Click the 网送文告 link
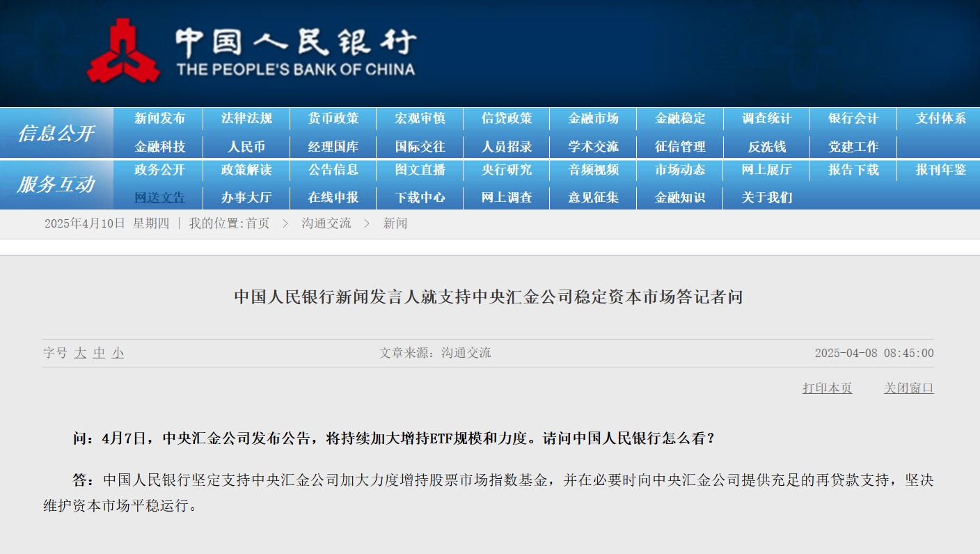The width and height of the screenshot is (980, 554). point(159,198)
